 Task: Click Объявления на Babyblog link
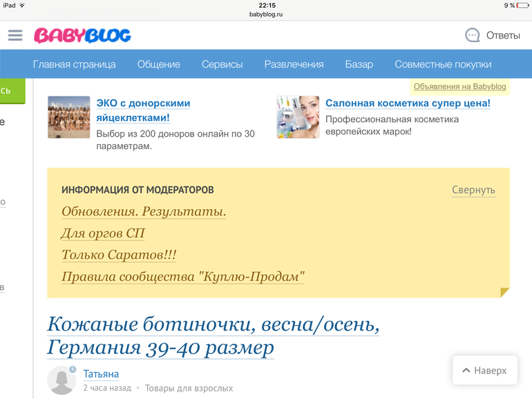(x=459, y=86)
